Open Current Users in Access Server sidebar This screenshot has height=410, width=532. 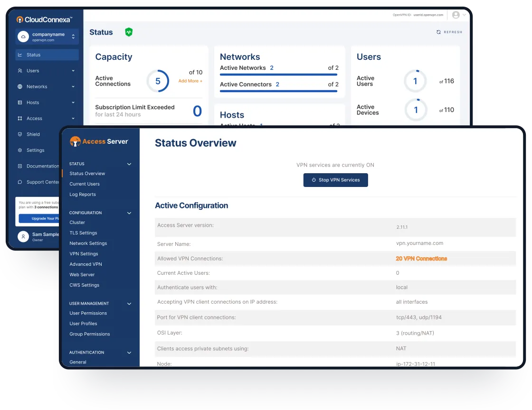point(85,184)
